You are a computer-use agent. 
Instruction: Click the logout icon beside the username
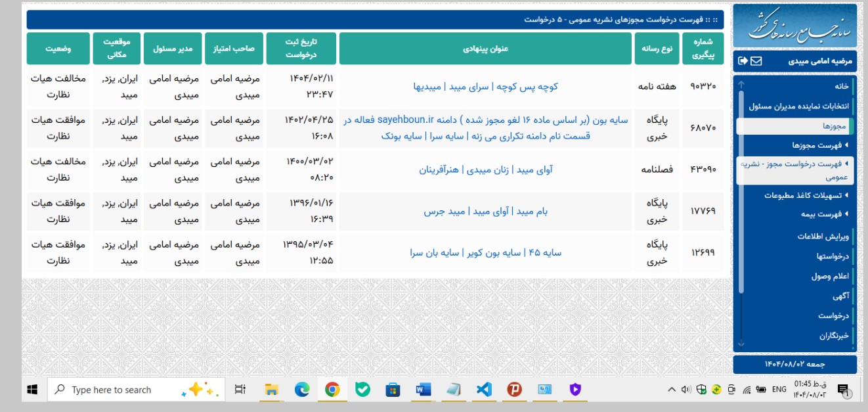(743, 61)
